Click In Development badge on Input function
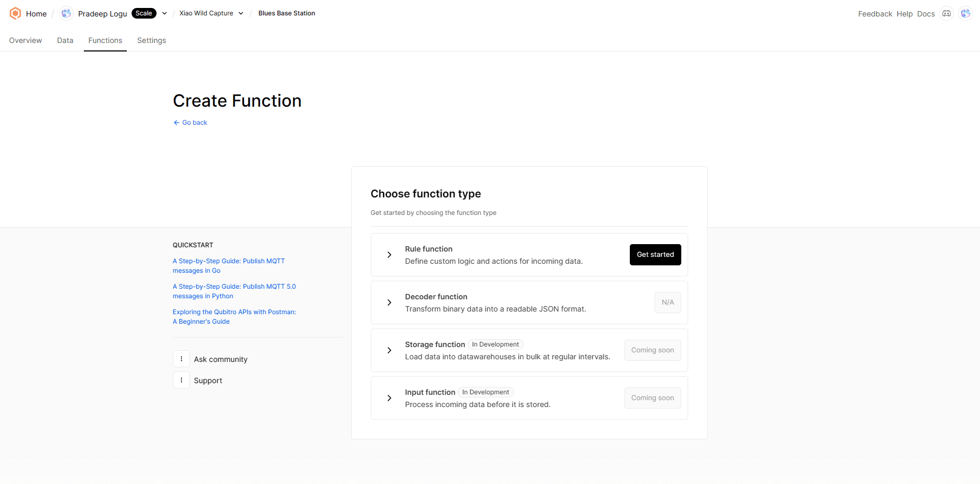Viewport: 980px width, 484px height. [485, 392]
